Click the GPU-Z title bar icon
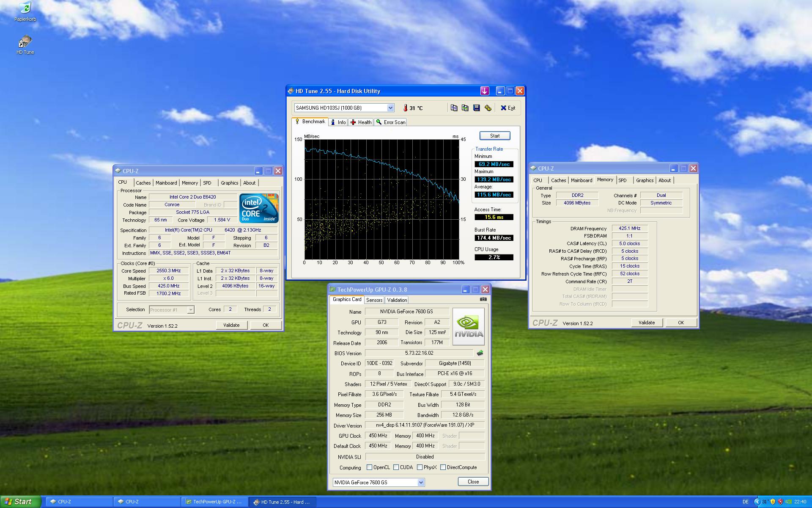This screenshot has width=812, height=508. [x=332, y=290]
